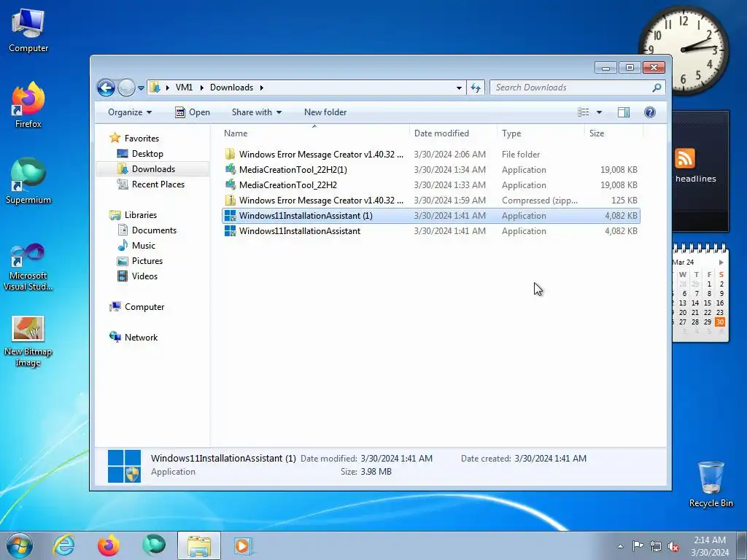Viewport: 747px width, 560px height.
Task: Click the Refresh button beside address bar
Action: point(476,87)
